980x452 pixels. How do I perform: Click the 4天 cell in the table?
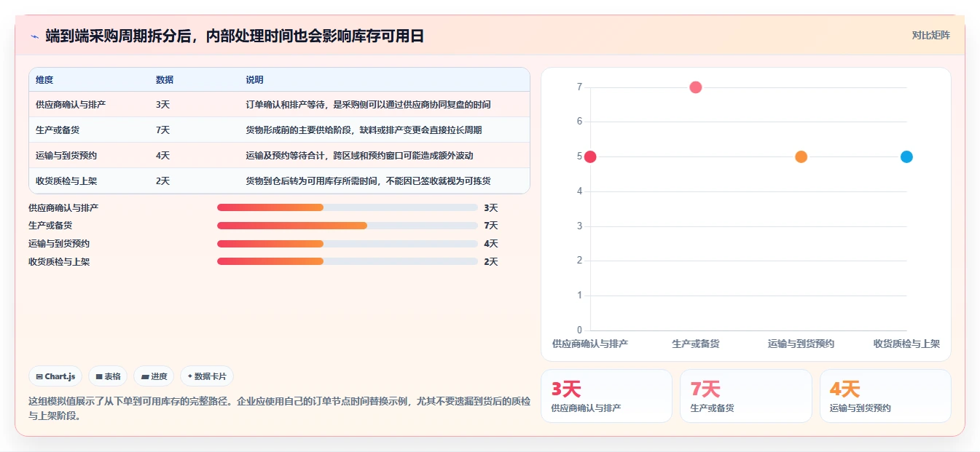[x=162, y=156]
